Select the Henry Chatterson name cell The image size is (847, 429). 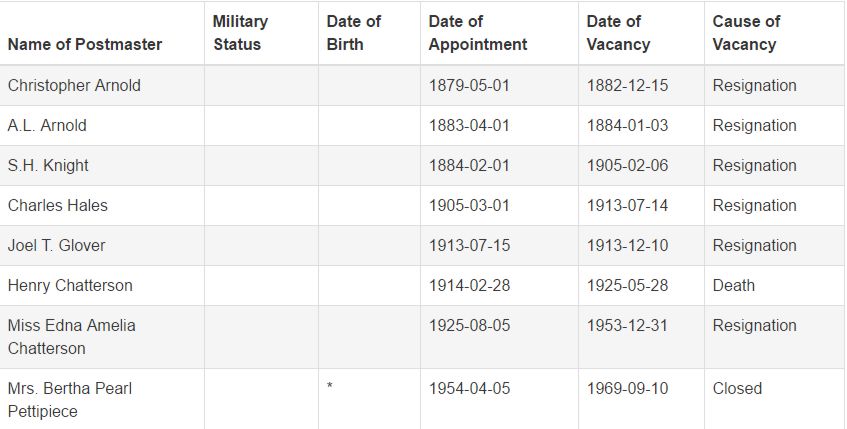70,285
